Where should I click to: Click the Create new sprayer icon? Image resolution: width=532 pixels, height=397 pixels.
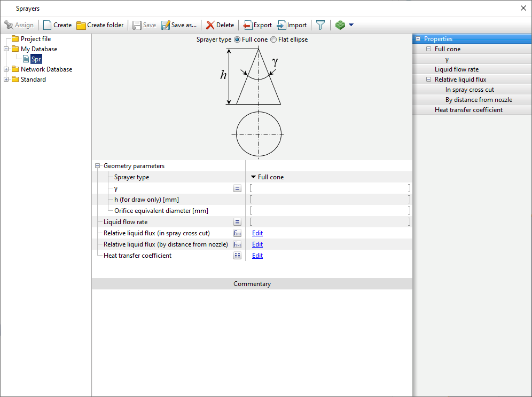(48, 25)
